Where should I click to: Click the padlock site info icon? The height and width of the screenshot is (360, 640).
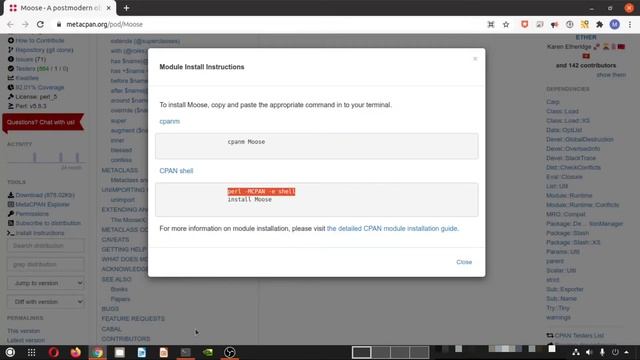pos(59,24)
